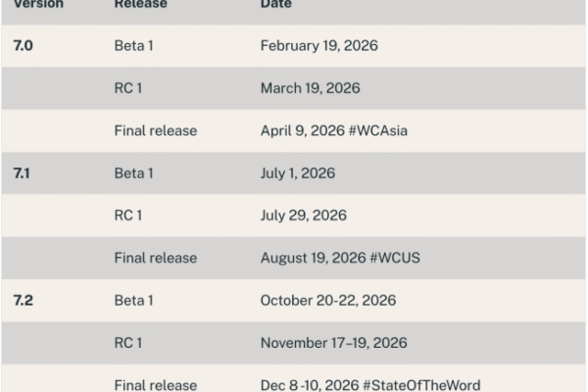Screen dimensions: 588x392
Task: Select the version 7.1 cell
Action: coord(23,173)
